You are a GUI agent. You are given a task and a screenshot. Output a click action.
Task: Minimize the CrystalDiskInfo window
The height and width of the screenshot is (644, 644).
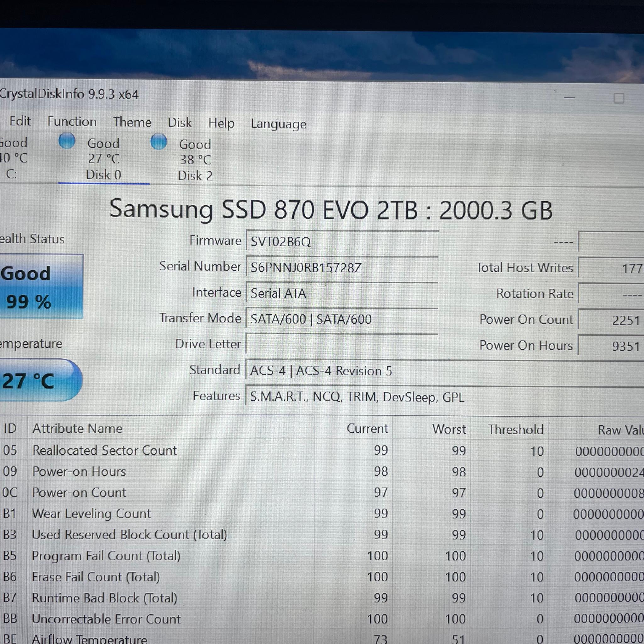coord(569,98)
